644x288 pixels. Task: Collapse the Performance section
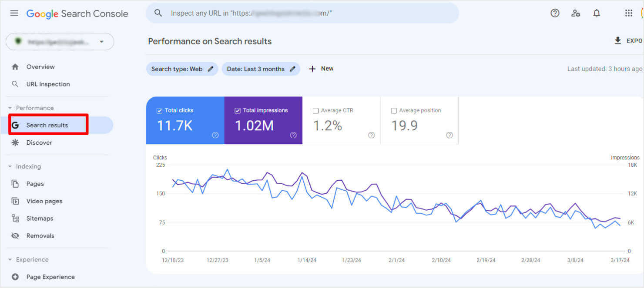coord(10,108)
